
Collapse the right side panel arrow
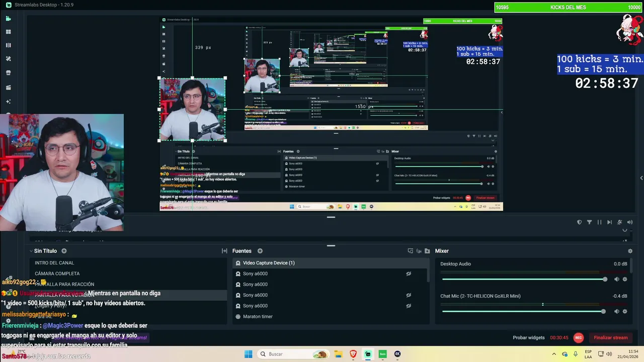coord(641,178)
